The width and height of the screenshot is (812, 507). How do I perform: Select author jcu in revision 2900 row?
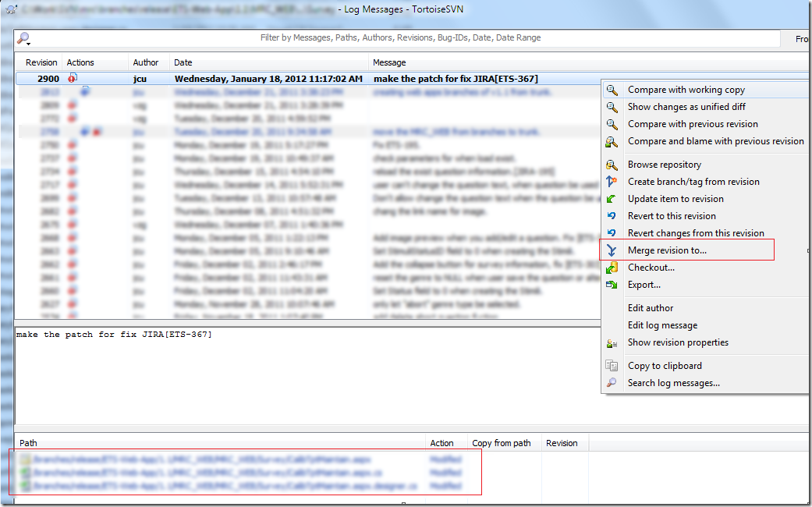pos(140,79)
